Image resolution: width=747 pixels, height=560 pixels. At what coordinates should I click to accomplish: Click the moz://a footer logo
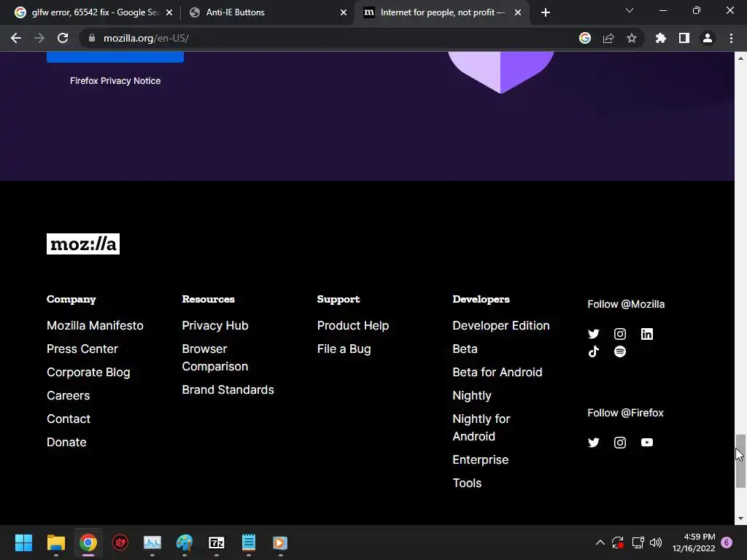[83, 244]
